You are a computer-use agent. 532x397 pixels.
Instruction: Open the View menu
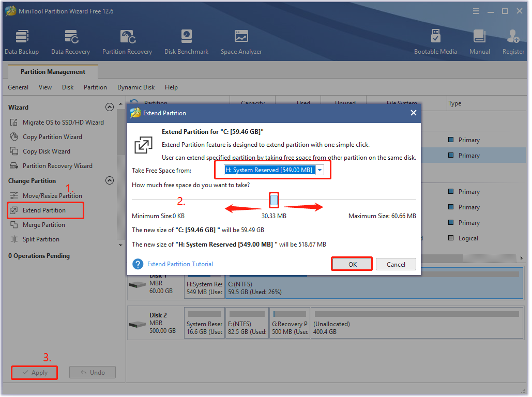(x=45, y=87)
